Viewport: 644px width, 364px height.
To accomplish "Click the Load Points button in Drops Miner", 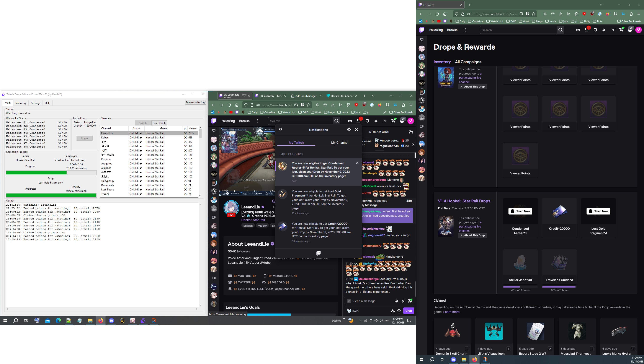I will pyautogui.click(x=159, y=123).
